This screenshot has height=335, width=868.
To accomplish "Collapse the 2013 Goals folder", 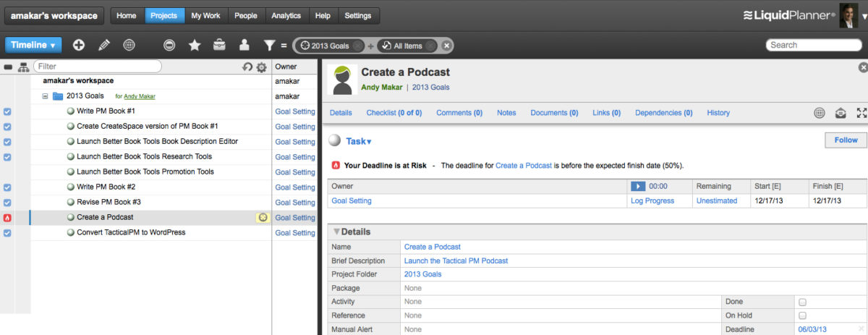I will click(x=45, y=96).
